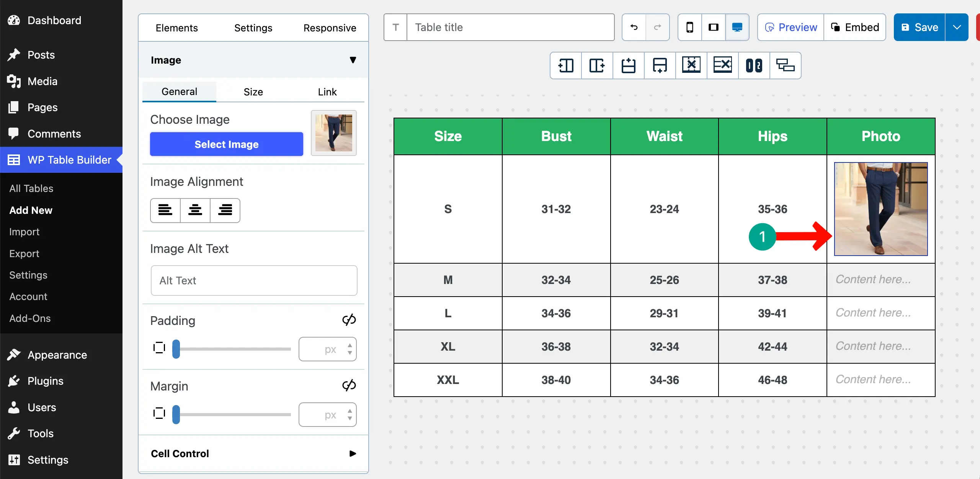Open the Responsive tab
This screenshot has height=479, width=980.
330,28
